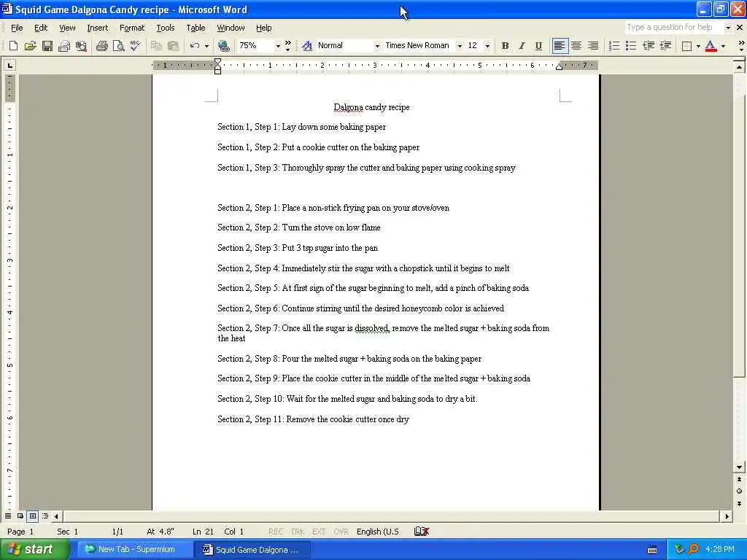Apply the red font color swatch

click(x=711, y=46)
